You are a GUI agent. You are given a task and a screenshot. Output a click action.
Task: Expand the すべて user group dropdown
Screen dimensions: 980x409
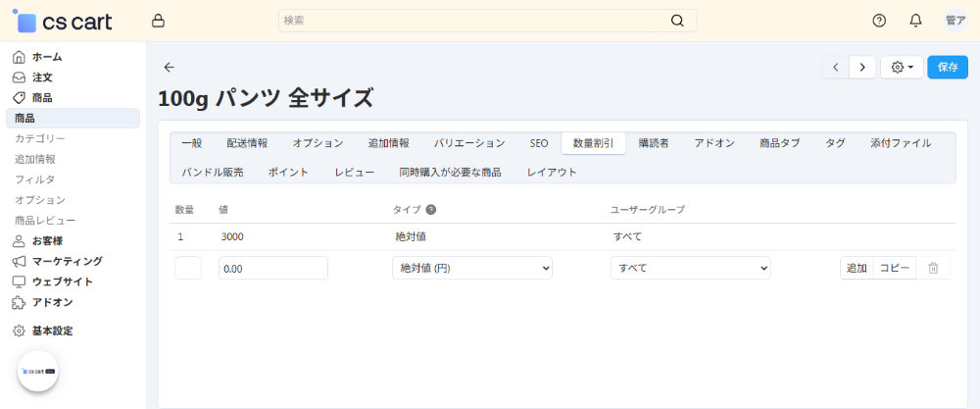click(x=690, y=268)
